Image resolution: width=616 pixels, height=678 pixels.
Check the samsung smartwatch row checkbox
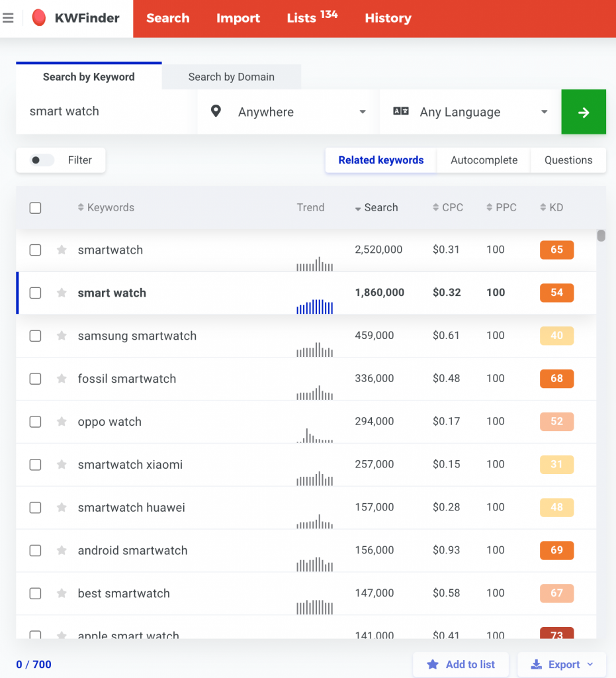coord(36,336)
